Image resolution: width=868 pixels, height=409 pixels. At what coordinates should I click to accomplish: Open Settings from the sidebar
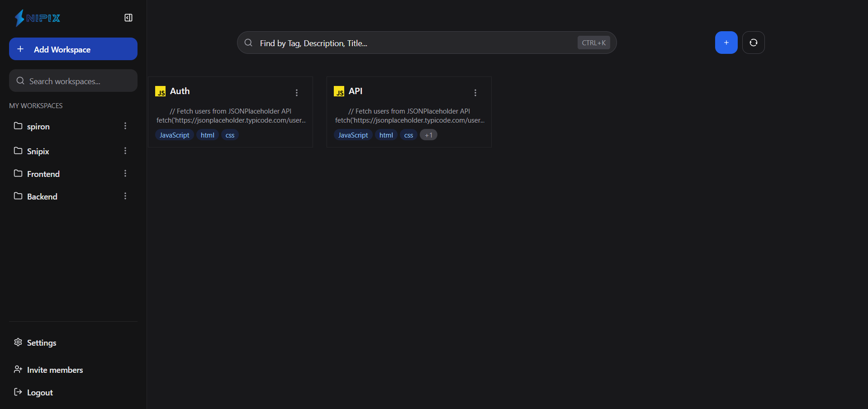[41, 342]
